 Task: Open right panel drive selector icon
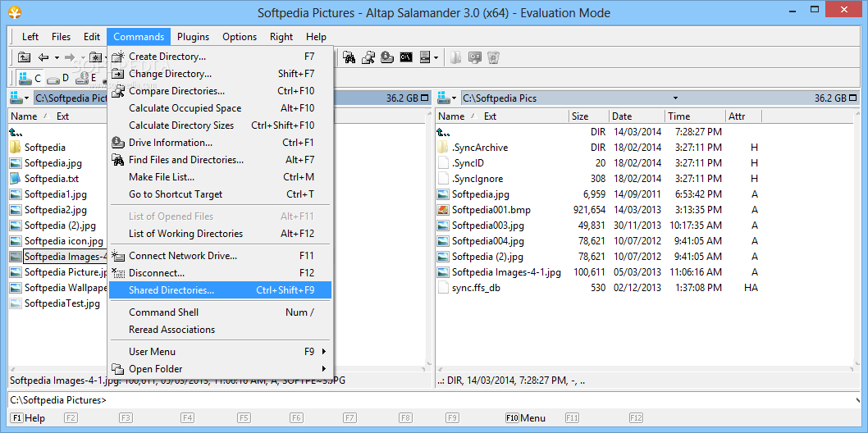point(447,98)
